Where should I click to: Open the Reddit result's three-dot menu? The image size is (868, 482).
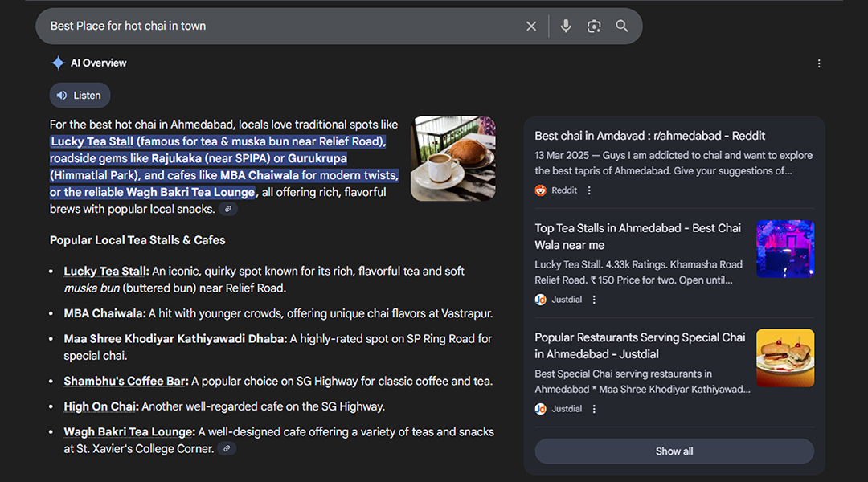point(589,190)
